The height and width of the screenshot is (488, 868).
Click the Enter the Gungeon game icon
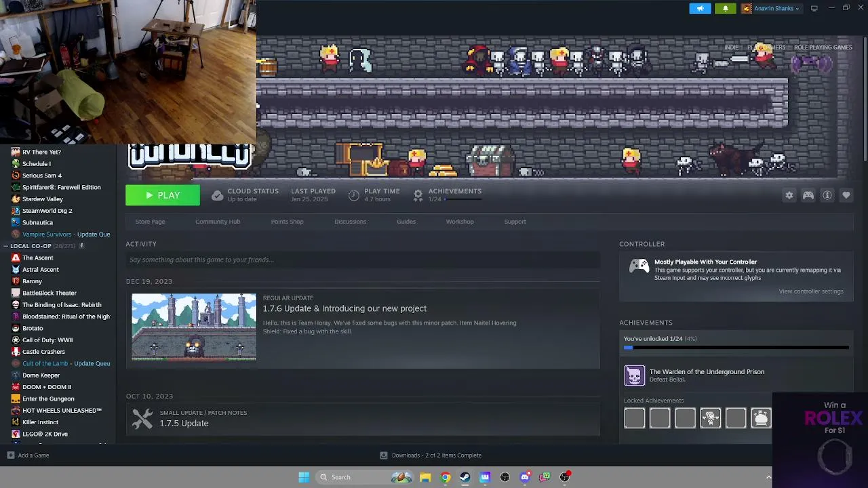pyautogui.click(x=16, y=399)
